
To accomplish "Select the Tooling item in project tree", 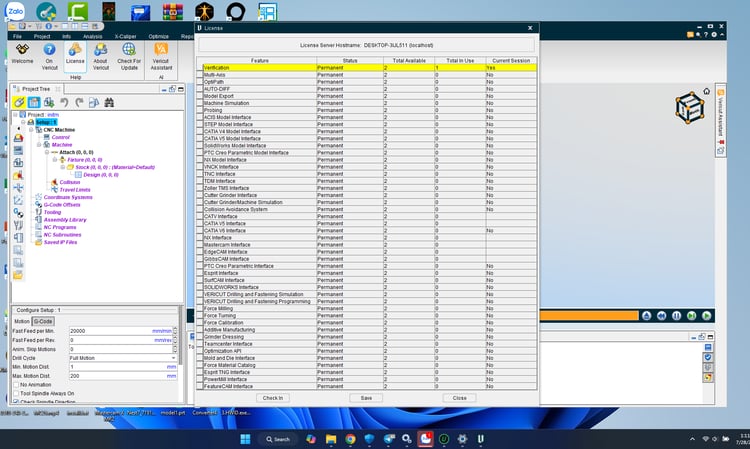I will (52, 212).
